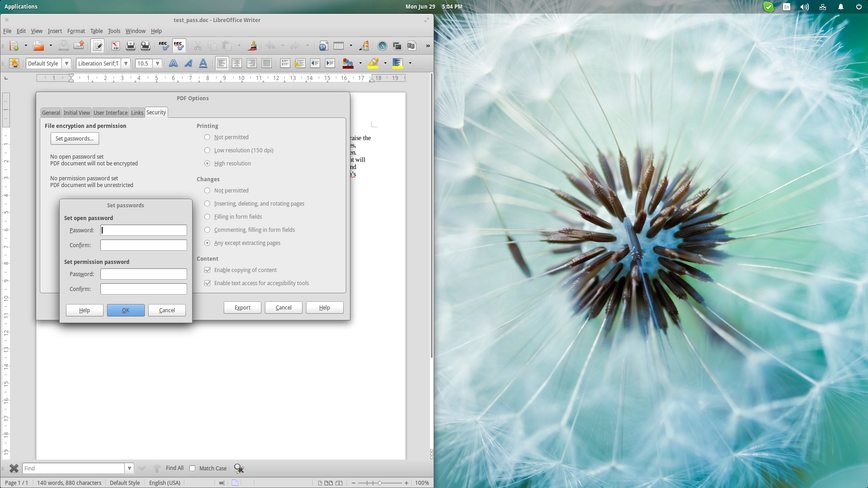This screenshot has width=868, height=488.
Task: Click the zoom slider handle in status bar
Action: coord(380,483)
